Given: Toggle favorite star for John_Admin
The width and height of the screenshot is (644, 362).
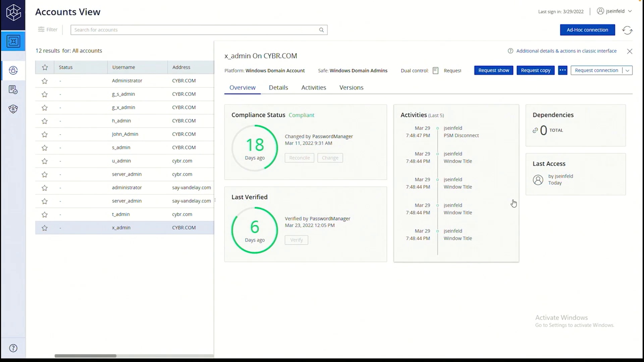Looking at the screenshot, I should [x=45, y=134].
